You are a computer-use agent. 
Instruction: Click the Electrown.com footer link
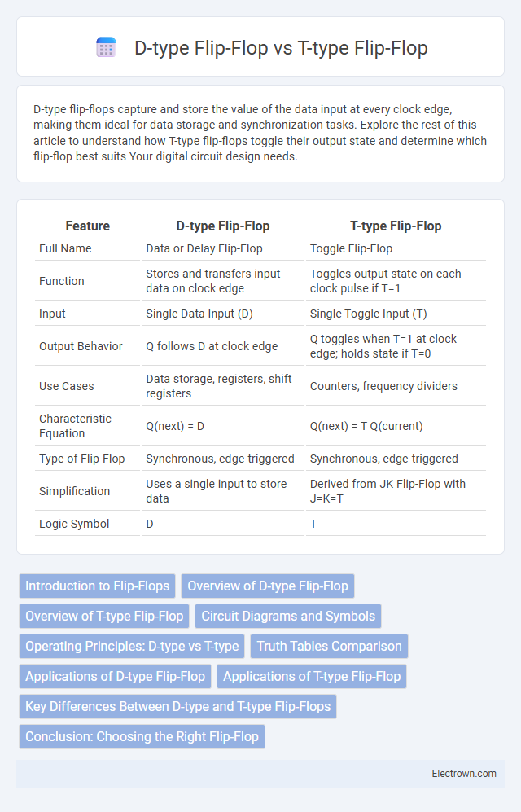point(464,773)
